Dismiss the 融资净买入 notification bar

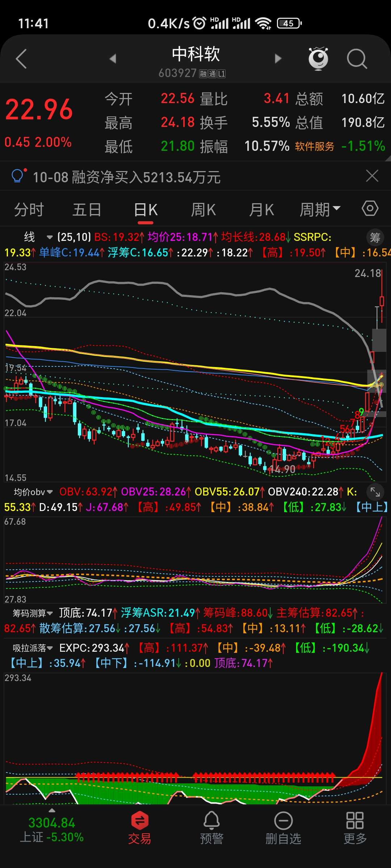tap(372, 176)
